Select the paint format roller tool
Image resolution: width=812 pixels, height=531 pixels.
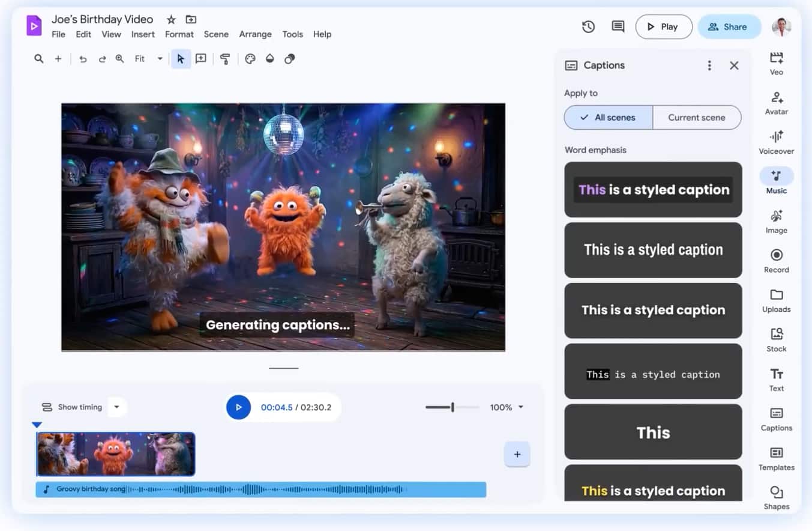[225, 59]
